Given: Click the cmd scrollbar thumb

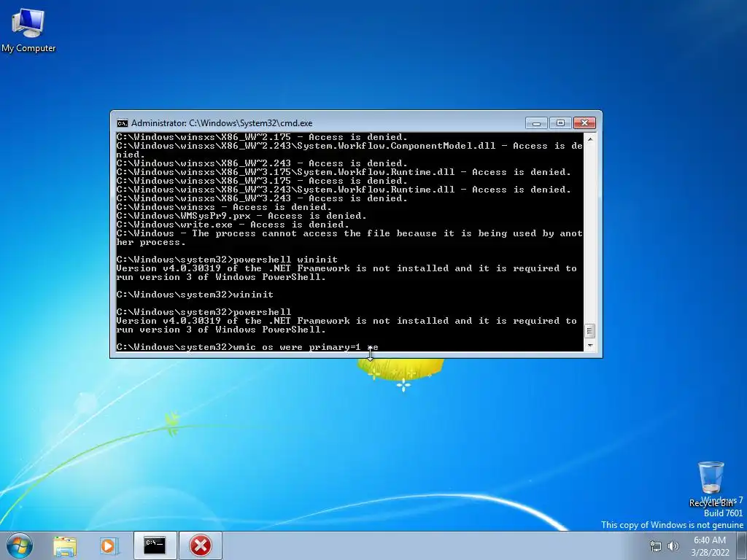Looking at the screenshot, I should [589, 330].
